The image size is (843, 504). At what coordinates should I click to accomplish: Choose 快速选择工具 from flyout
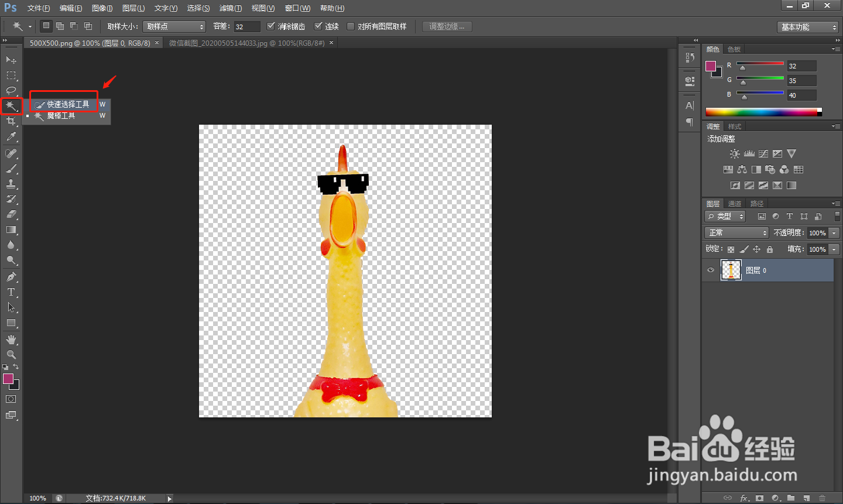67,104
